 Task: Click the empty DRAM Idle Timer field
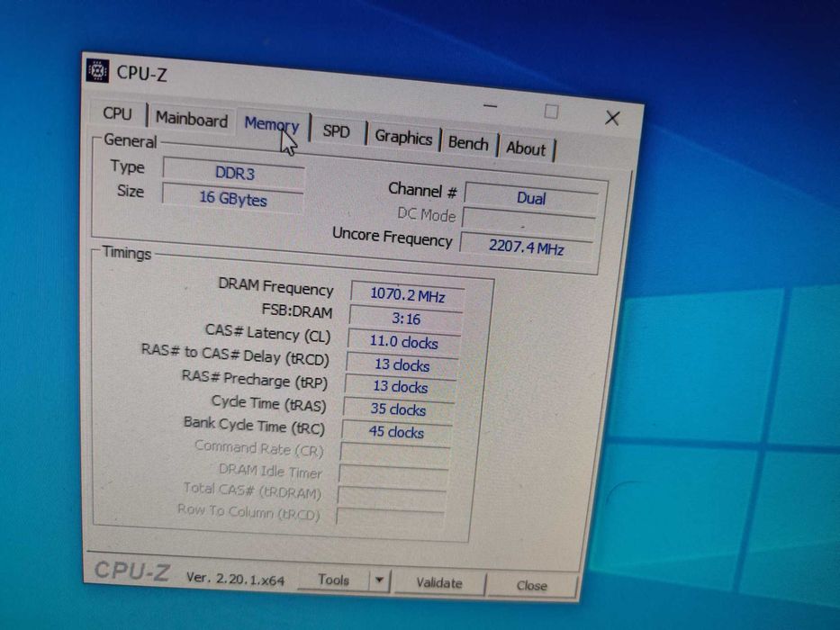(393, 476)
